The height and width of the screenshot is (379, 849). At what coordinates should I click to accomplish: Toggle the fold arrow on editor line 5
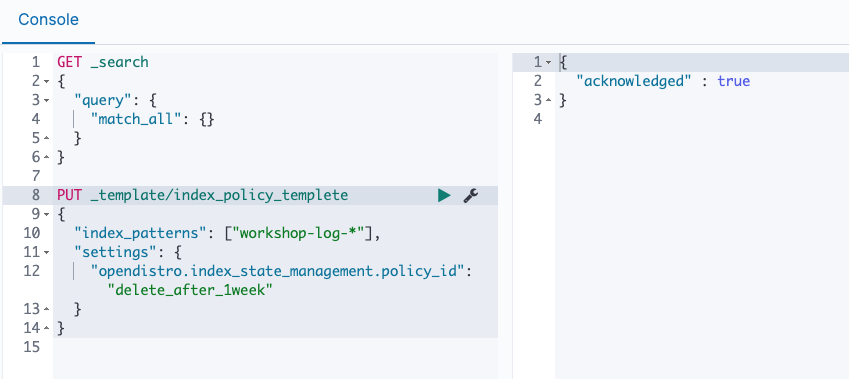click(x=46, y=139)
